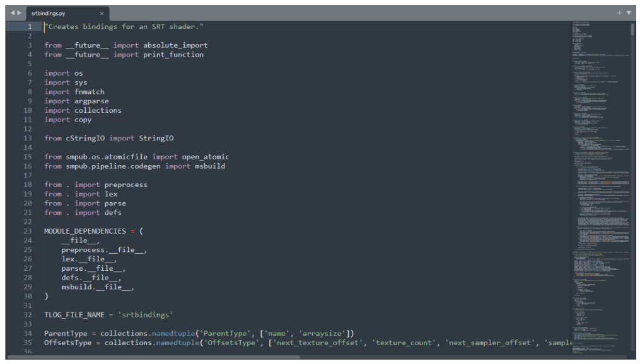The height and width of the screenshot is (364, 640).
Task: Click the right tab-scroll arrow
Action: (x=19, y=13)
